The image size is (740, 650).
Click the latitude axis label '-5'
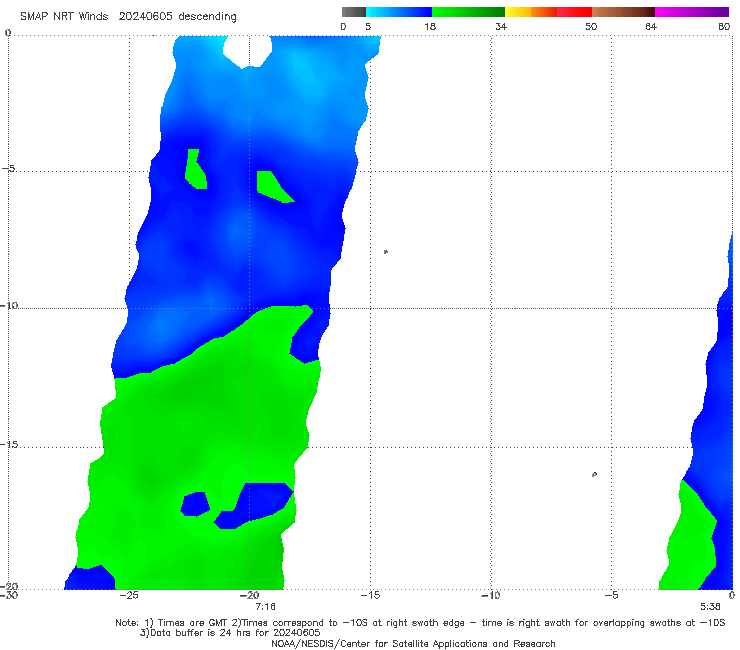pos(9,169)
